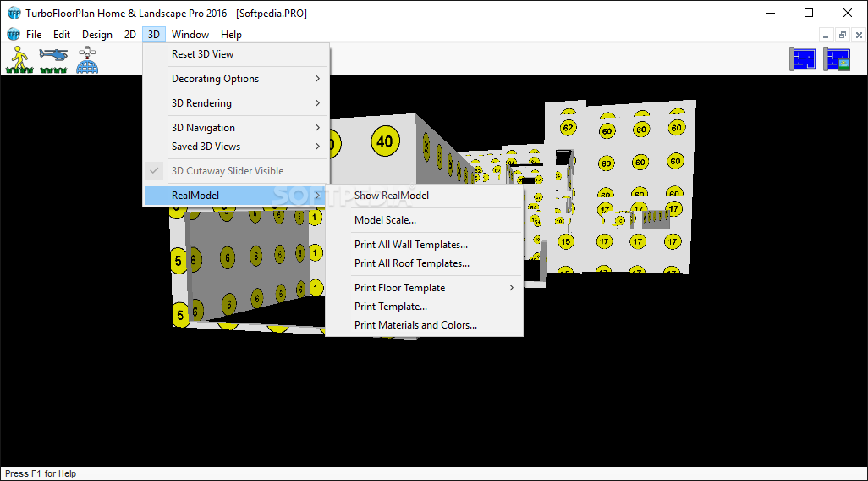Viewport: 868px width, 481px height.
Task: Click the highlighted RealModel submenu entry
Action: point(236,195)
